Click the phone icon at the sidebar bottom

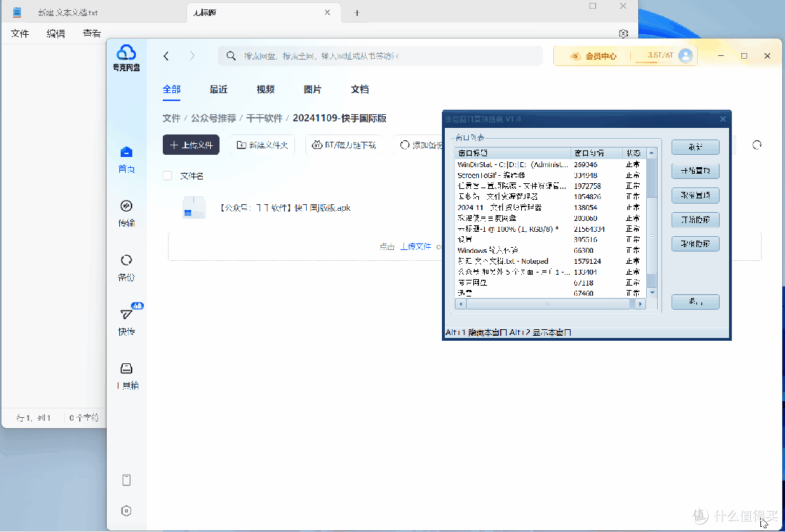point(126,480)
